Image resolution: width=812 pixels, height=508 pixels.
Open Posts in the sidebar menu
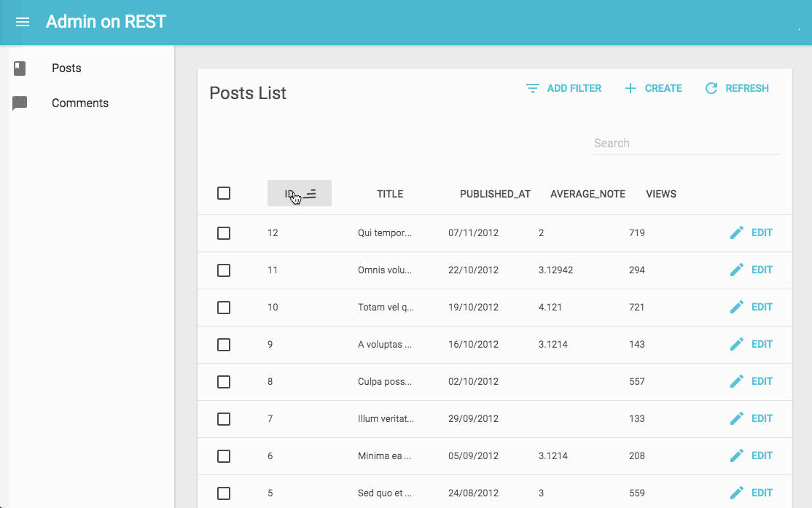pyautogui.click(x=66, y=69)
